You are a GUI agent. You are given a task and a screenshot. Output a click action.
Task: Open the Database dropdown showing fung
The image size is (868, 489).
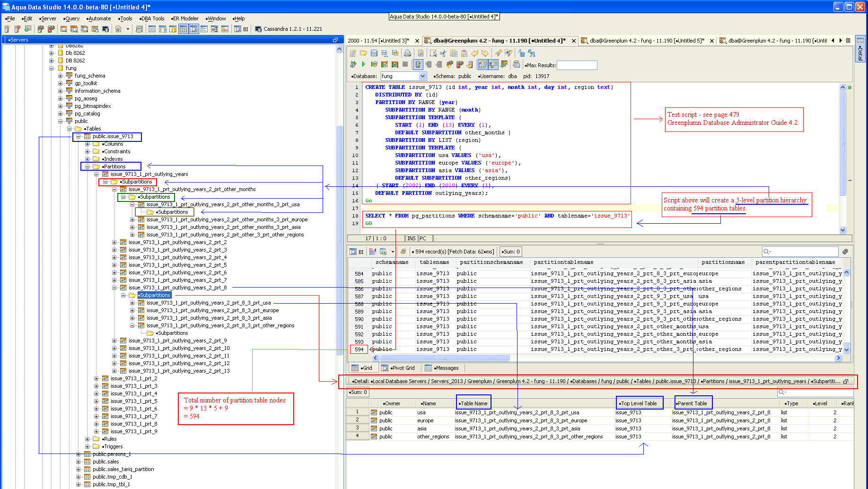pyautogui.click(x=422, y=76)
